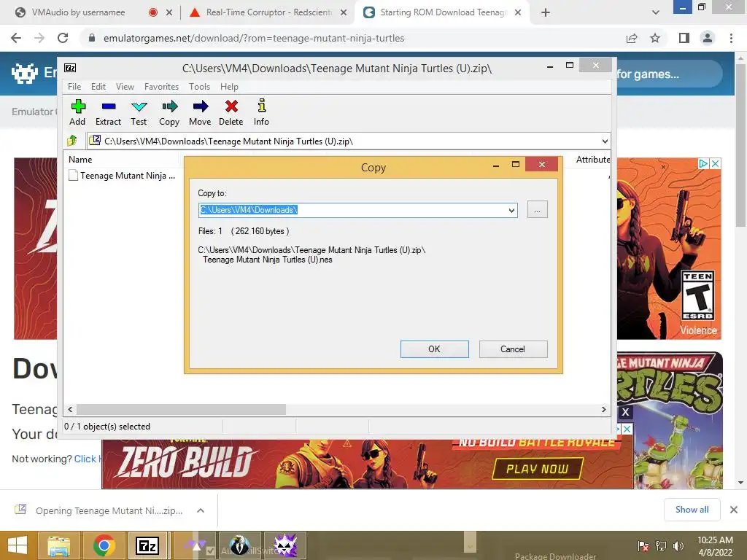The height and width of the screenshot is (560, 747).
Task: Click the Test toolbar icon in 7-Zip
Action: coord(139,112)
